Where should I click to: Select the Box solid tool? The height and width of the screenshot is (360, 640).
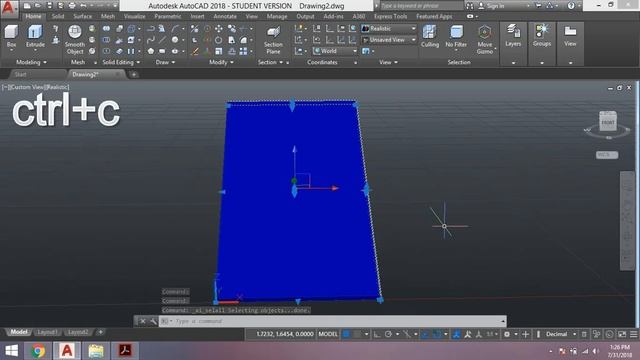[11, 38]
